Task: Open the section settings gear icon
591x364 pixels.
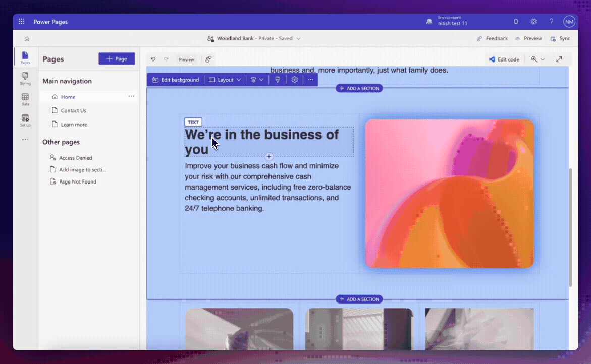Action: pos(295,79)
